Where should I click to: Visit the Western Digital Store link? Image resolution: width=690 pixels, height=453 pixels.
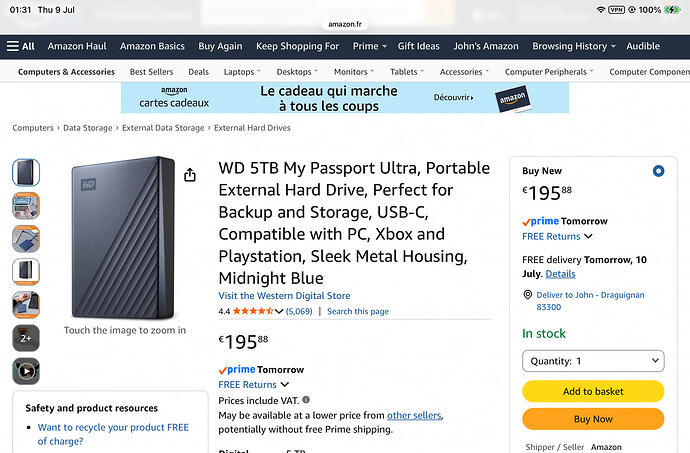tap(284, 296)
